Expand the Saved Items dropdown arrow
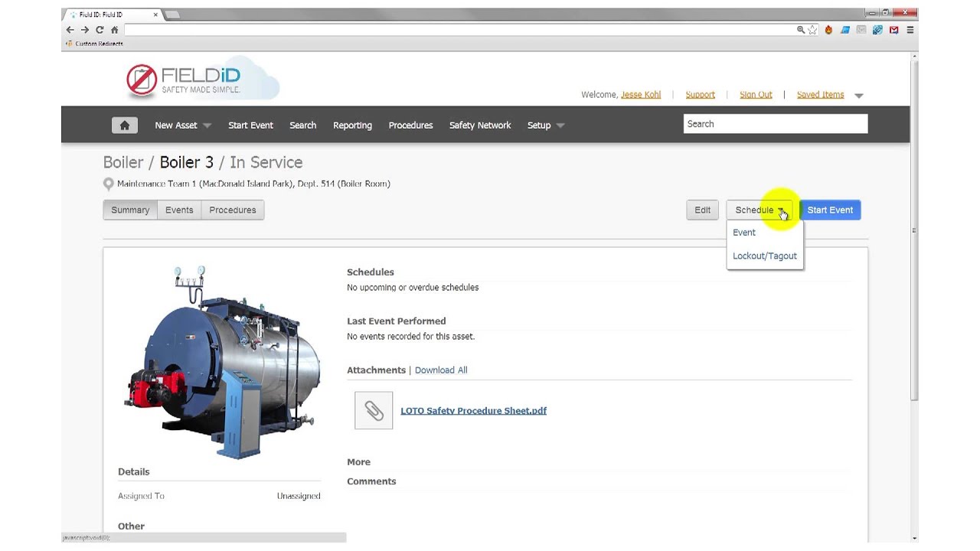 tap(859, 96)
